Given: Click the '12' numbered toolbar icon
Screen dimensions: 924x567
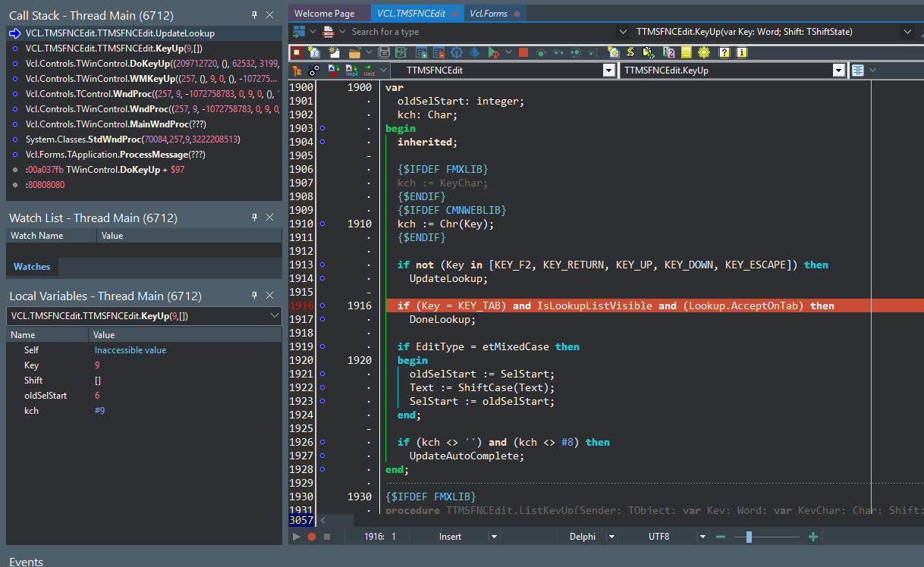Looking at the screenshot, I should tap(668, 52).
